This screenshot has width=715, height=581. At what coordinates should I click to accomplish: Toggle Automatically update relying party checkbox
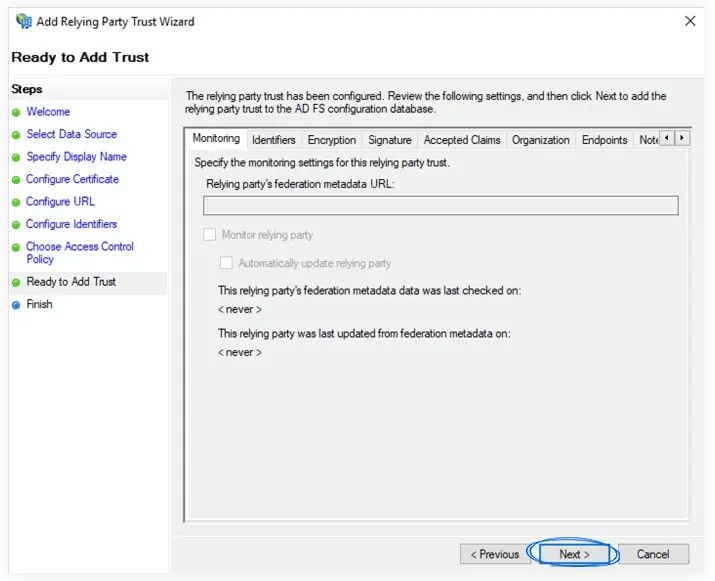[226, 263]
